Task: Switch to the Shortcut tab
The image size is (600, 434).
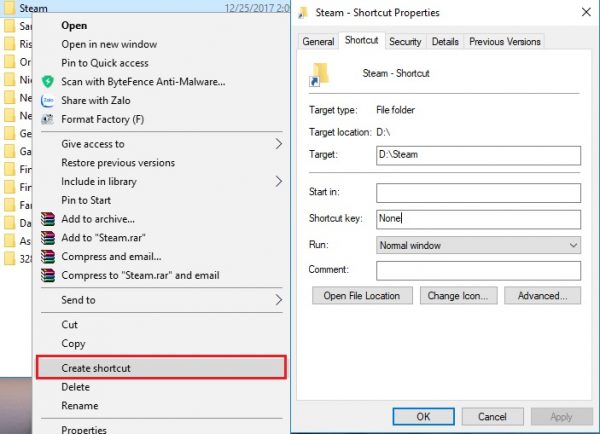Action: pyautogui.click(x=361, y=40)
